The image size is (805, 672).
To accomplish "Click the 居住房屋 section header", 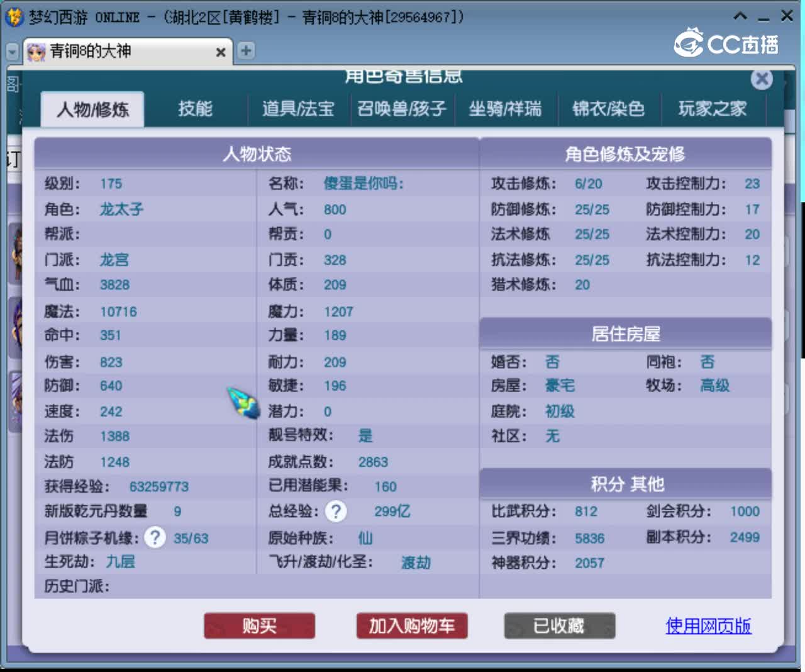I will [x=625, y=334].
